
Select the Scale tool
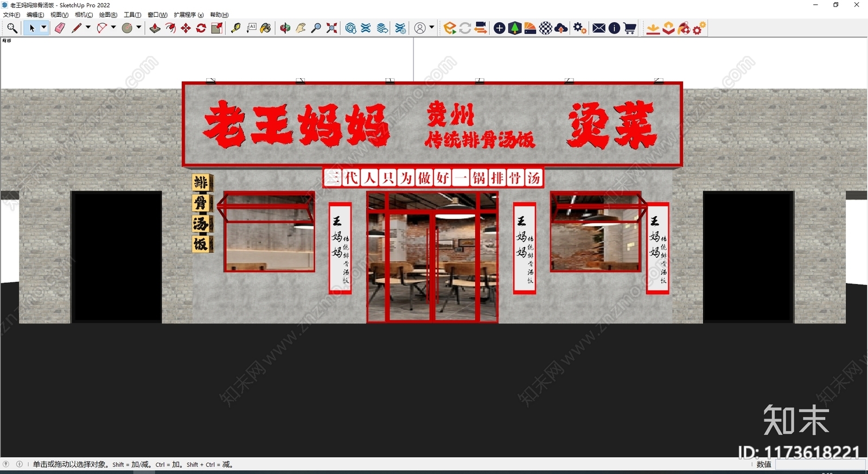[x=216, y=28]
